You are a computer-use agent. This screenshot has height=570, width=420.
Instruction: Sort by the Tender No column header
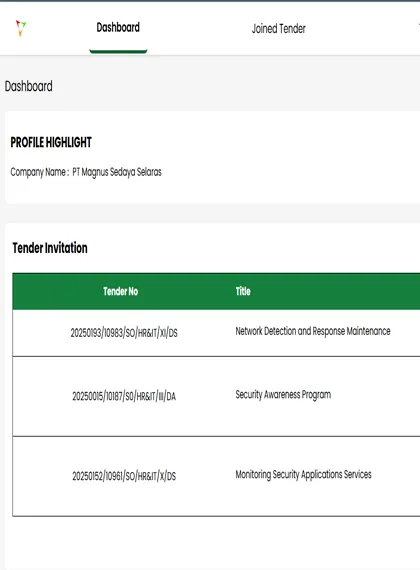120,291
